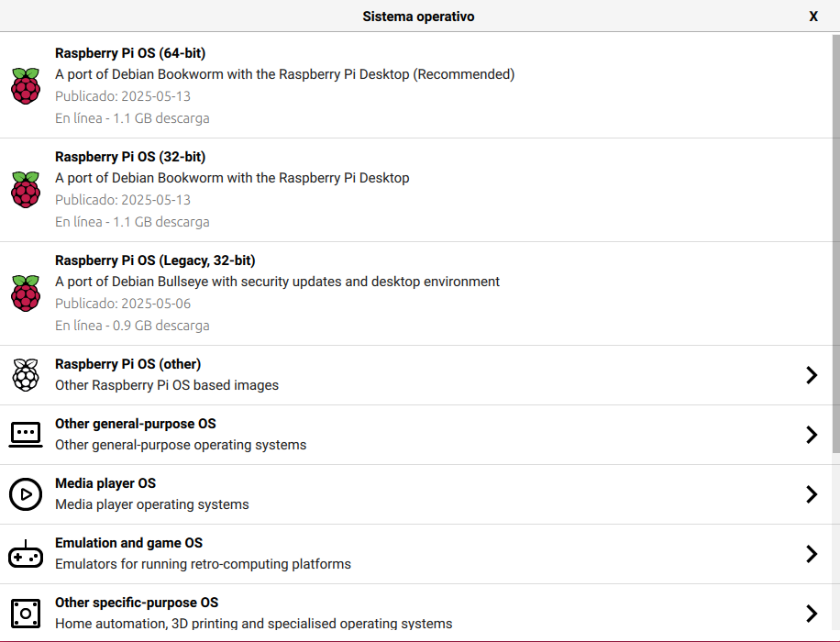
Task: Expand Other general-purpose OS chevron
Action: pos(812,435)
